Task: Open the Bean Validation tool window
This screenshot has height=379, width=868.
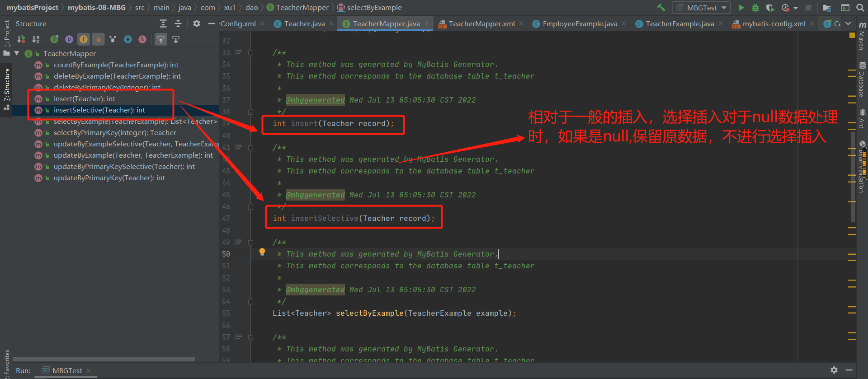Action: [862, 166]
